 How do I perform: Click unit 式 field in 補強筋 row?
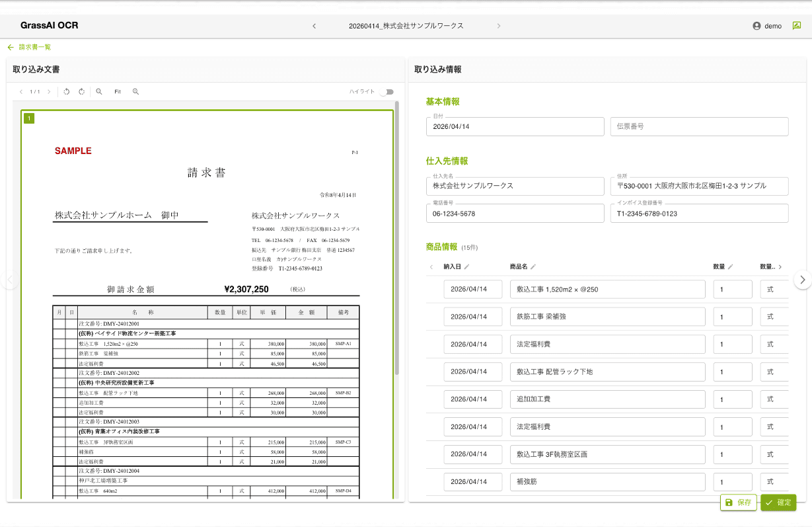[x=774, y=482]
